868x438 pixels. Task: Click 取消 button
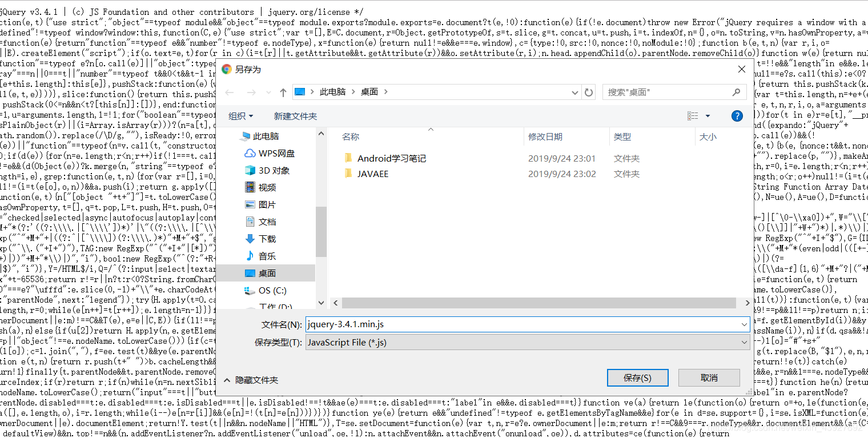pos(709,377)
